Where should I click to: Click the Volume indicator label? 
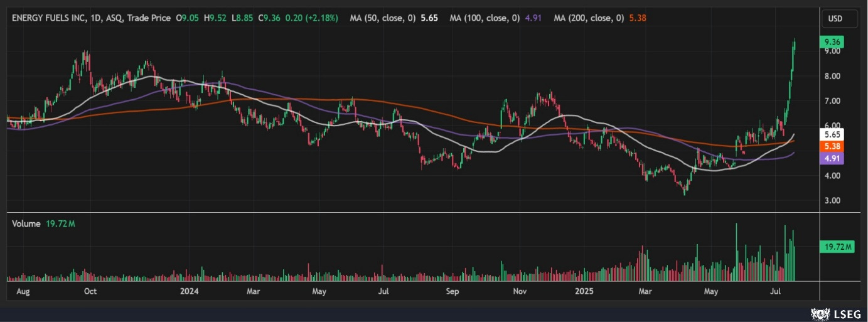26,223
